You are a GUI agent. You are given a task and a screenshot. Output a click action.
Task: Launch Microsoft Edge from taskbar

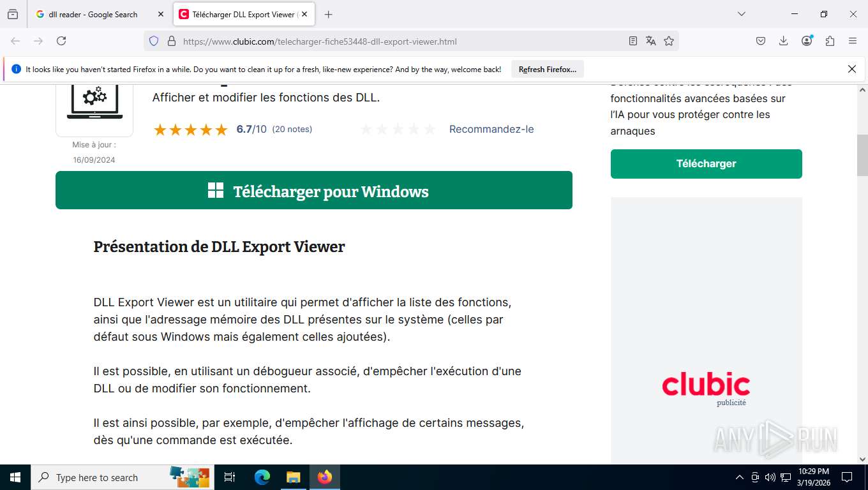pos(262,477)
